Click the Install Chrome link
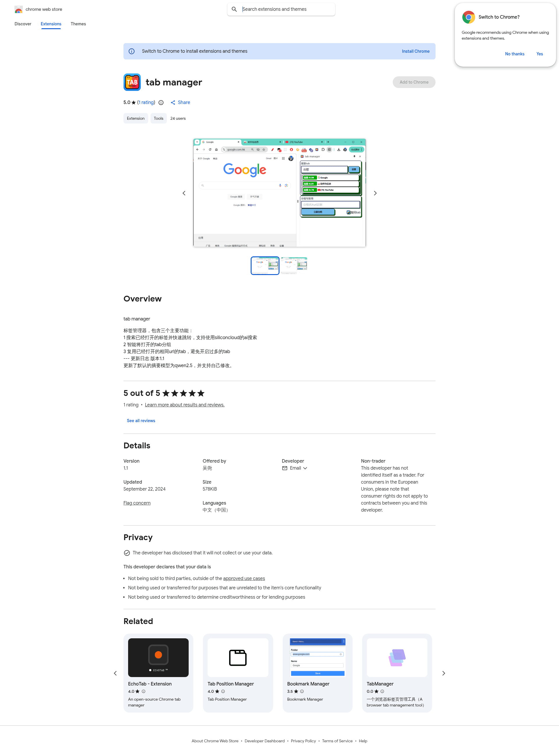The image size is (559, 756). click(415, 52)
